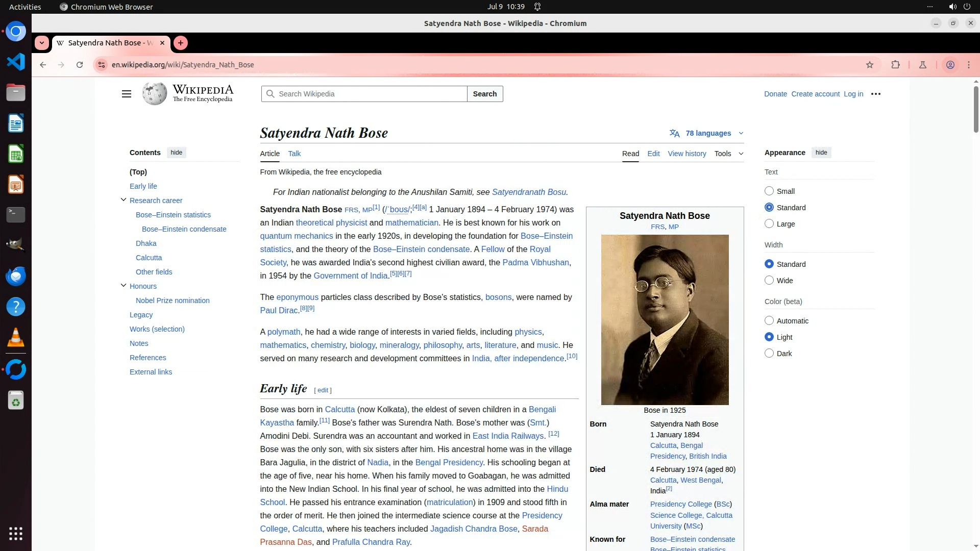
Task: Select the Wide width option
Action: [769, 281]
